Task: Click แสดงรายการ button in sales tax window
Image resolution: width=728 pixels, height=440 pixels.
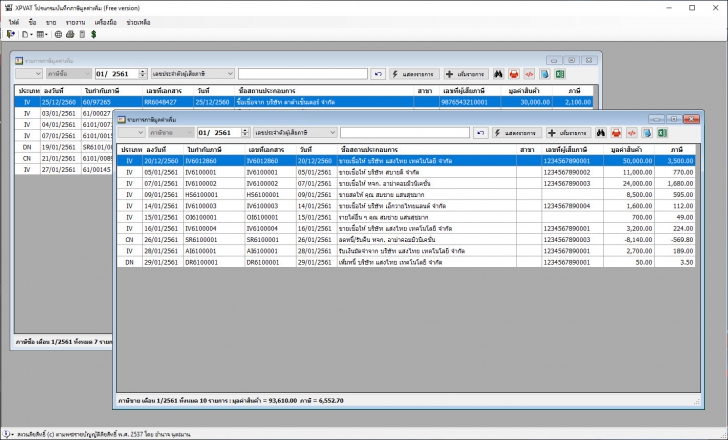Action: (x=516, y=133)
